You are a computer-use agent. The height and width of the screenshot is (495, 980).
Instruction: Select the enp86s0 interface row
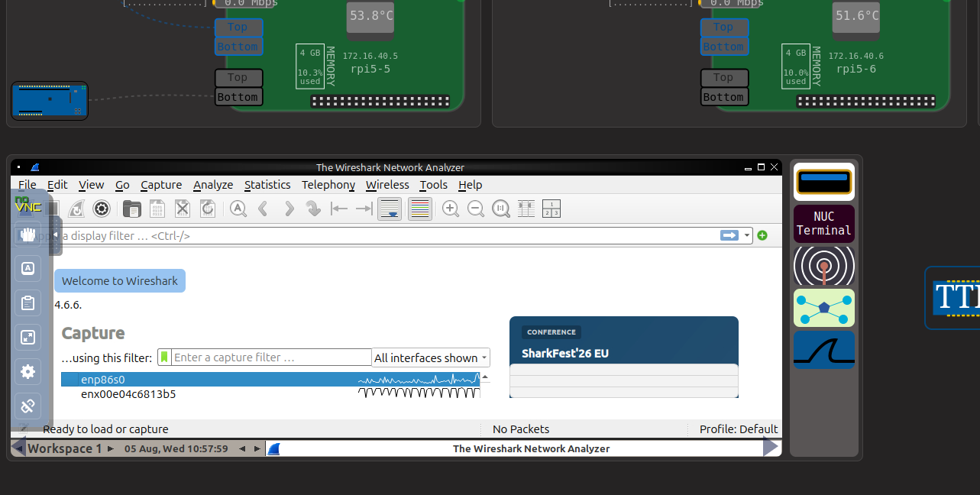coord(270,379)
